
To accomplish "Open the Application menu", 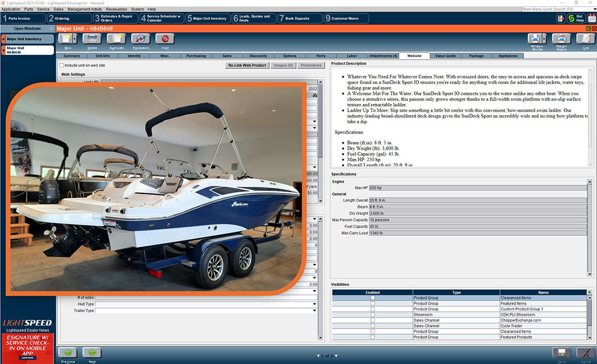I will point(10,9).
